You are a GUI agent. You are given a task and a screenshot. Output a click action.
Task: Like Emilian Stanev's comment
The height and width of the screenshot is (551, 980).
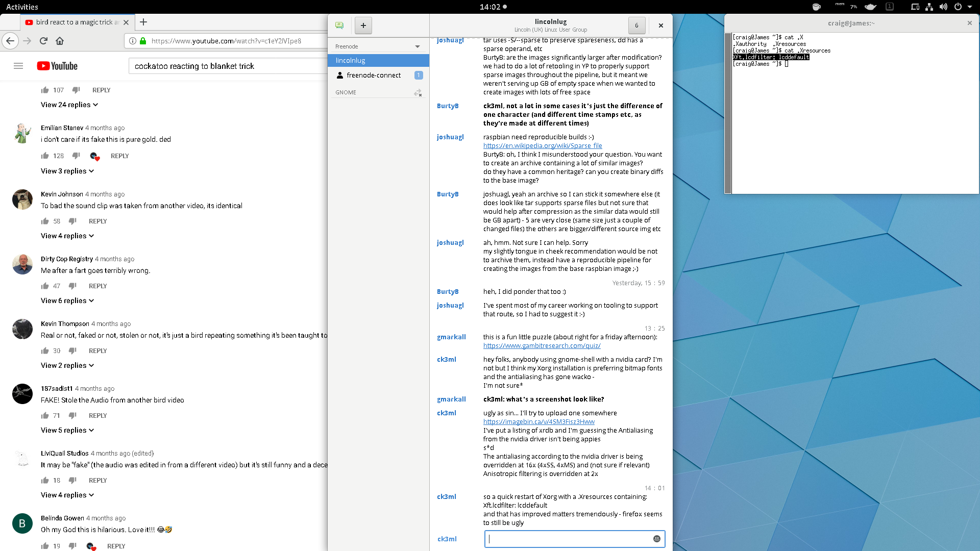pyautogui.click(x=45, y=156)
